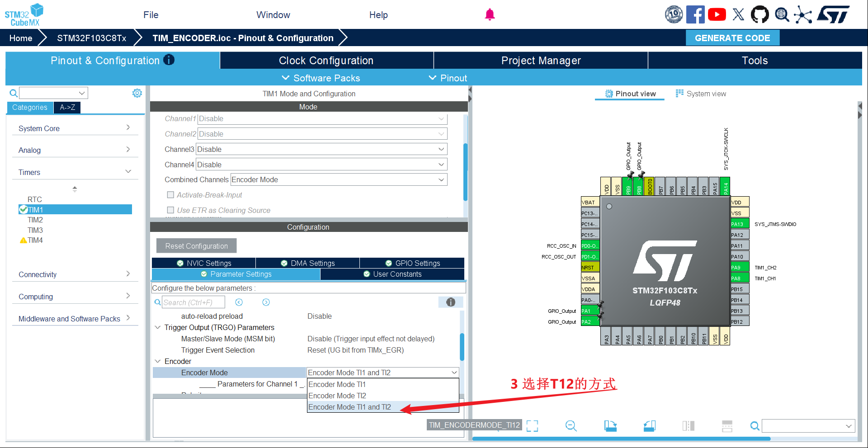Open the Software Packs dropdown menu
Viewport: 868px width, 448px height.
coord(321,78)
